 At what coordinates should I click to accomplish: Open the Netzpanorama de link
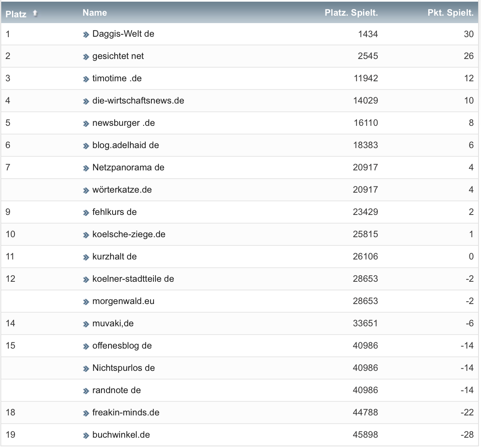[128, 167]
